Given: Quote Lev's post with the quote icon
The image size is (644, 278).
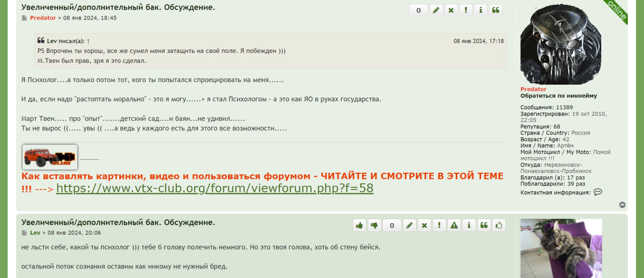Looking at the screenshot, I should (484, 225).
